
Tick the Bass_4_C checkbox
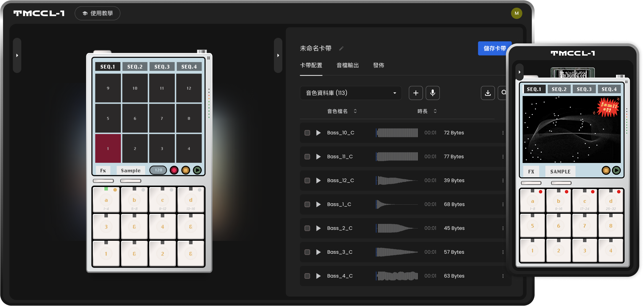307,276
